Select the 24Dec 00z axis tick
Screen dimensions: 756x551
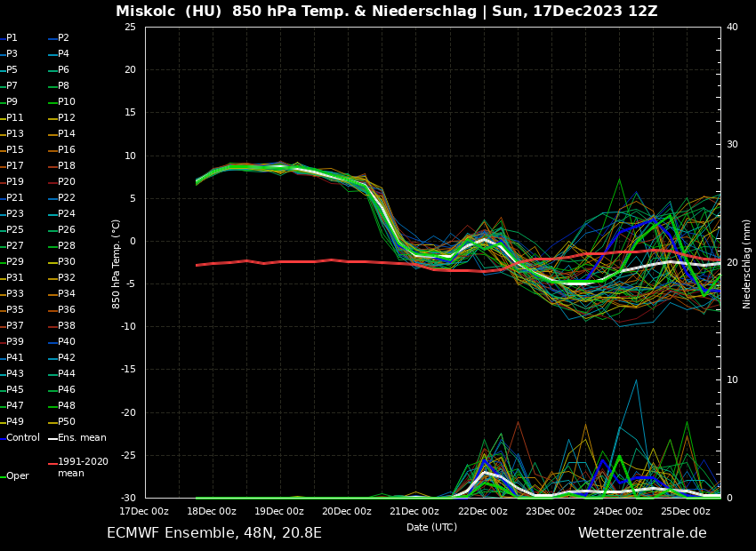[x=618, y=511]
